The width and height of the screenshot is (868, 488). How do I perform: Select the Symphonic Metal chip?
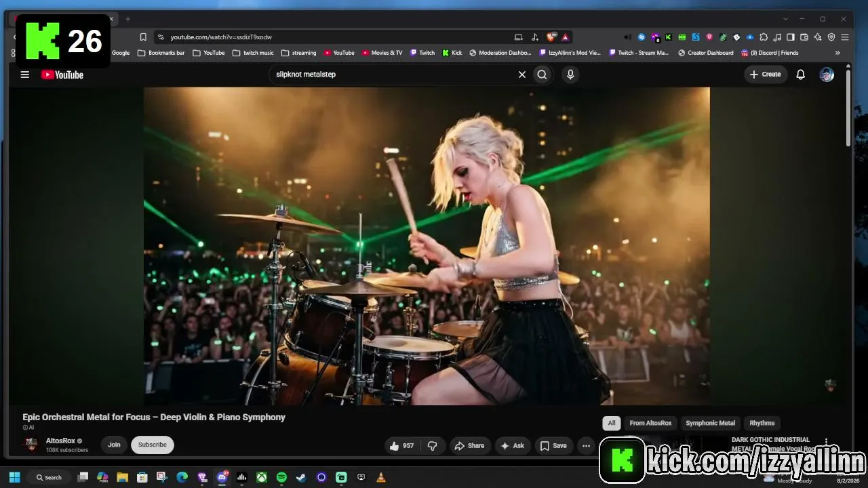click(710, 423)
